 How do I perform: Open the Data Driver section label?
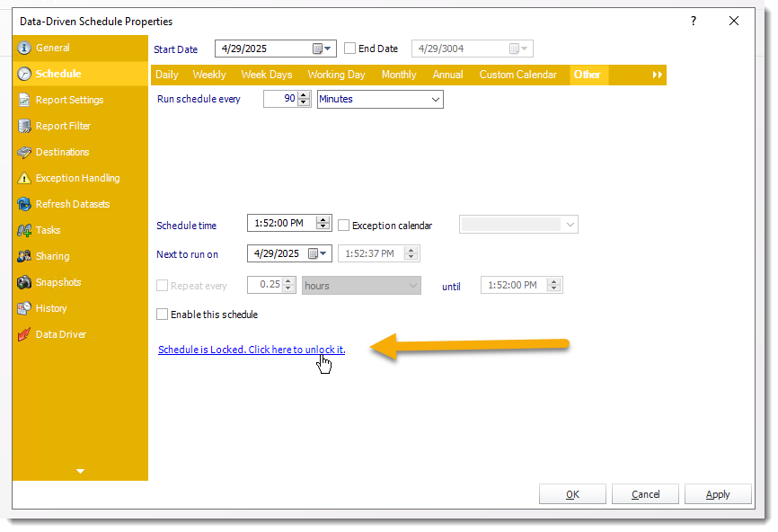[60, 334]
